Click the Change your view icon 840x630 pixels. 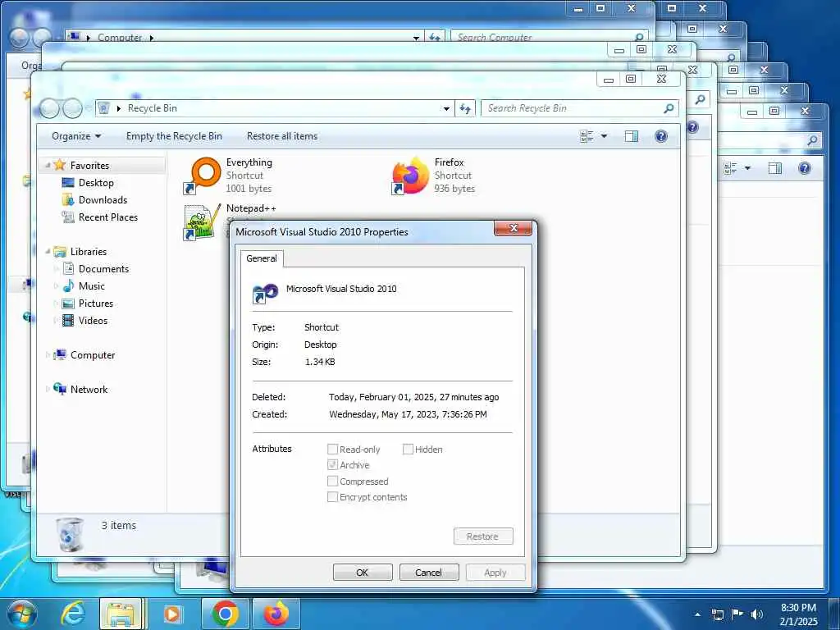point(587,136)
